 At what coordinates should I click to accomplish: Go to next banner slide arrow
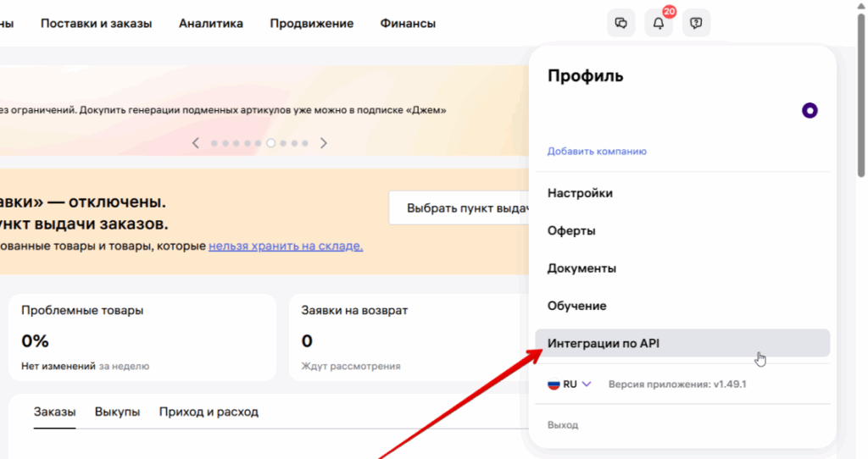tap(323, 143)
